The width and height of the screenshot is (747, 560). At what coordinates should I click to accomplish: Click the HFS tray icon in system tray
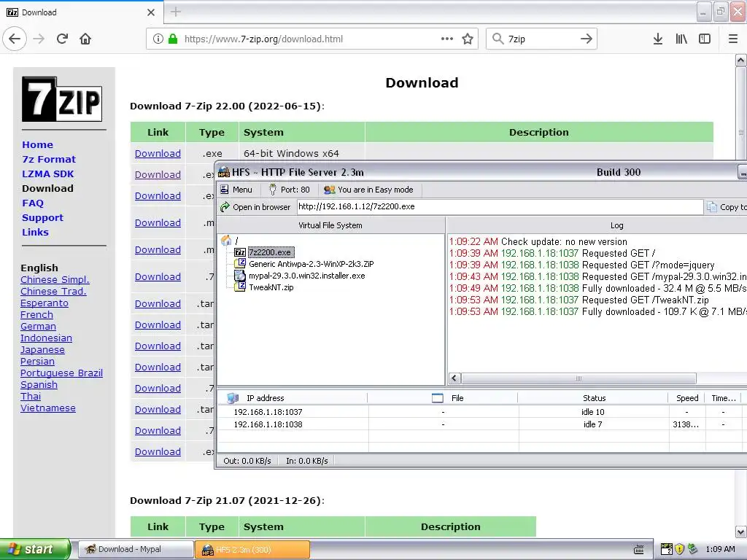coord(667,549)
